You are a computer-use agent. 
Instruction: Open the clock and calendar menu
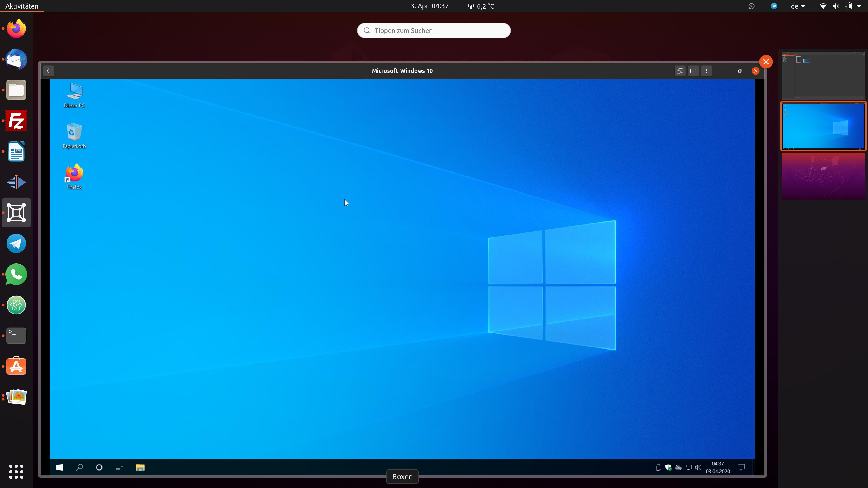(429, 6)
